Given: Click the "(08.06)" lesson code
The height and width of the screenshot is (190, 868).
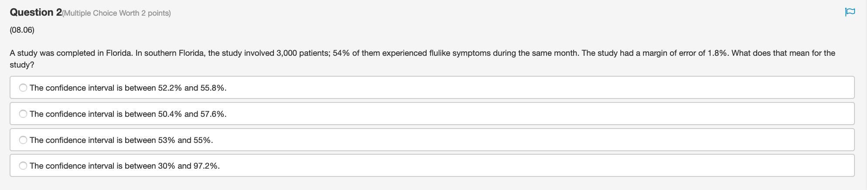Looking at the screenshot, I should pos(22,30).
